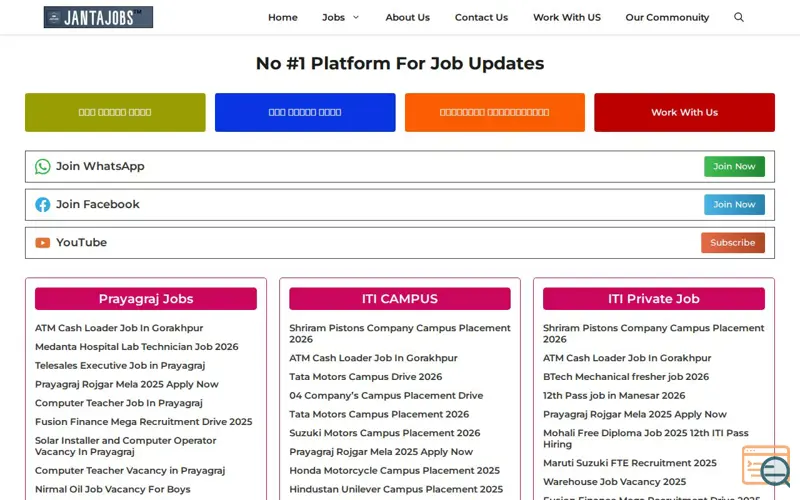
Task: Click Join Now for Facebook
Action: 734,205
